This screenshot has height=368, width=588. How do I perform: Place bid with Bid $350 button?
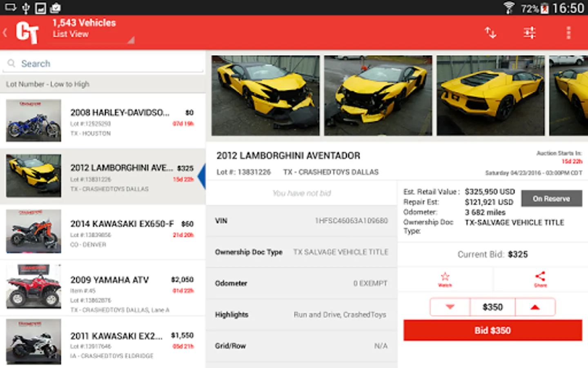[x=493, y=330]
